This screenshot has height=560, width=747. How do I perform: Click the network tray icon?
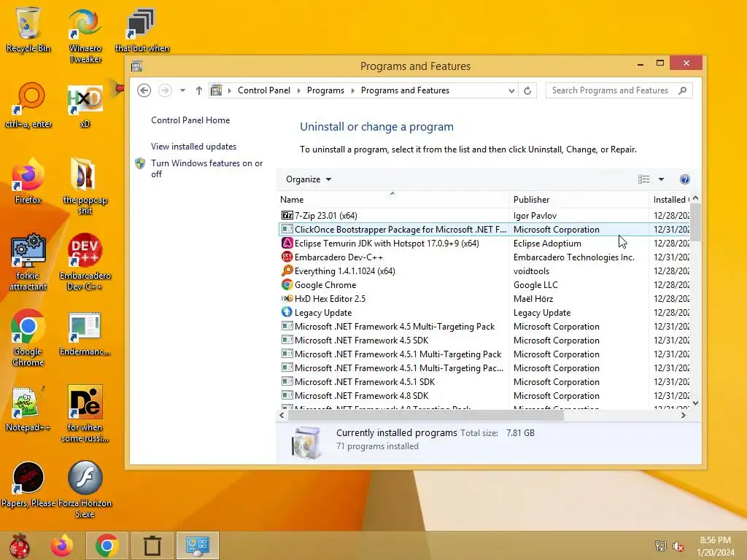[x=660, y=546]
